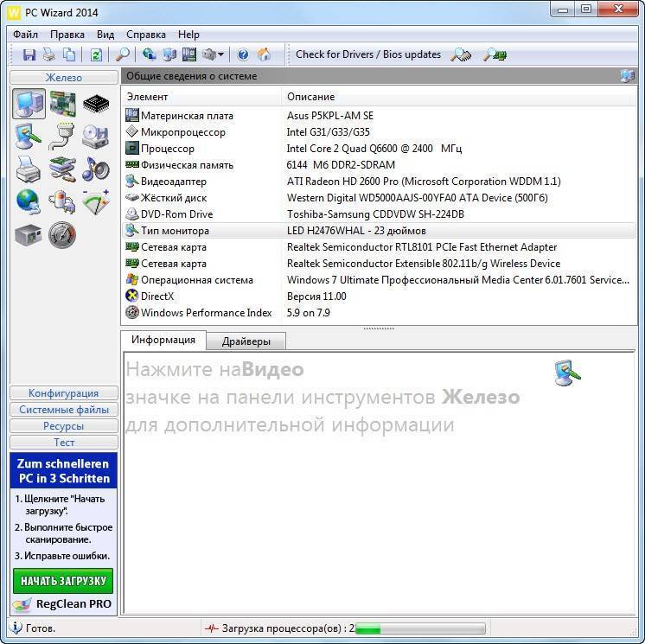
Task: Click the Copy toolbar icon
Action: 69,54
